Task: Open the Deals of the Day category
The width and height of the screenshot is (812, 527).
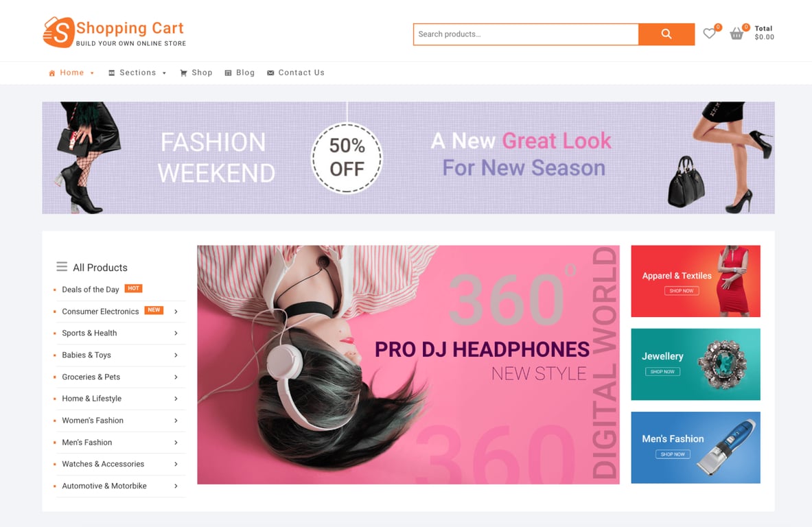Action: tap(91, 290)
